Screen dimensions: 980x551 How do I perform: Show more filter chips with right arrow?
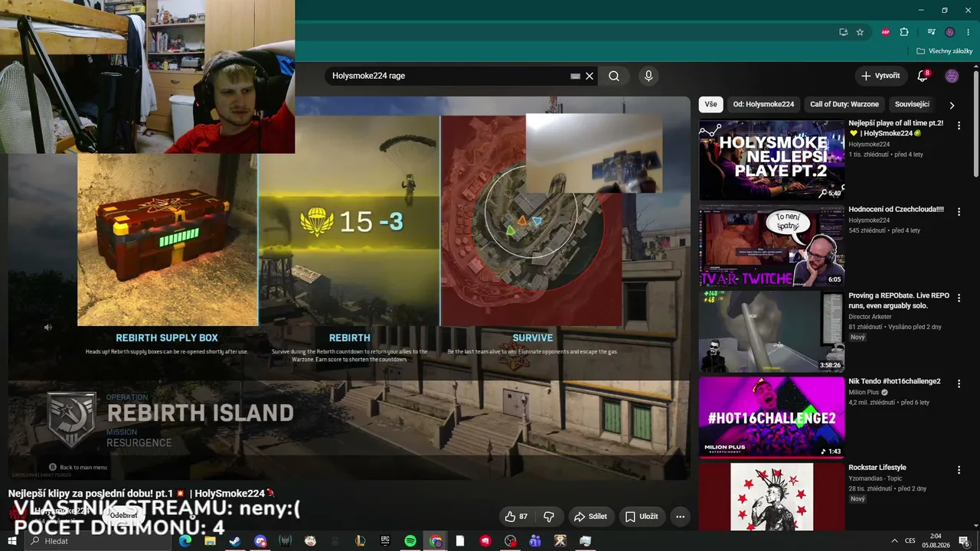point(952,105)
